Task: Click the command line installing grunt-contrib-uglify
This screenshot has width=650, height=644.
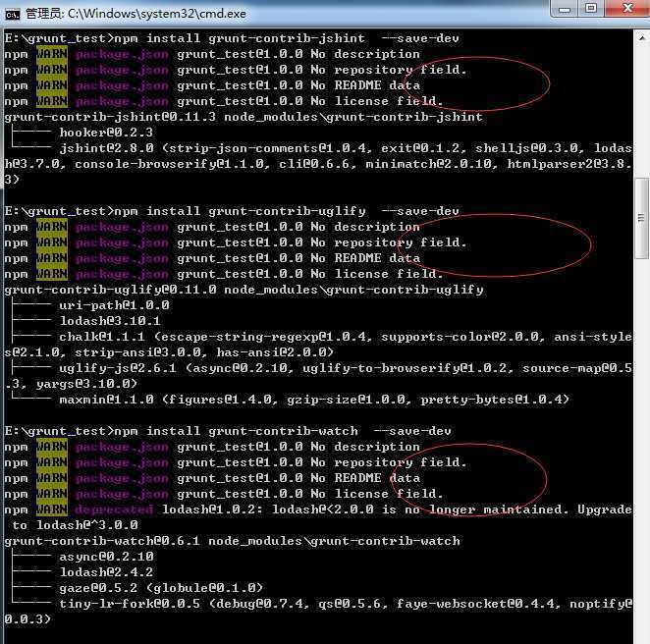Action: pos(232,211)
